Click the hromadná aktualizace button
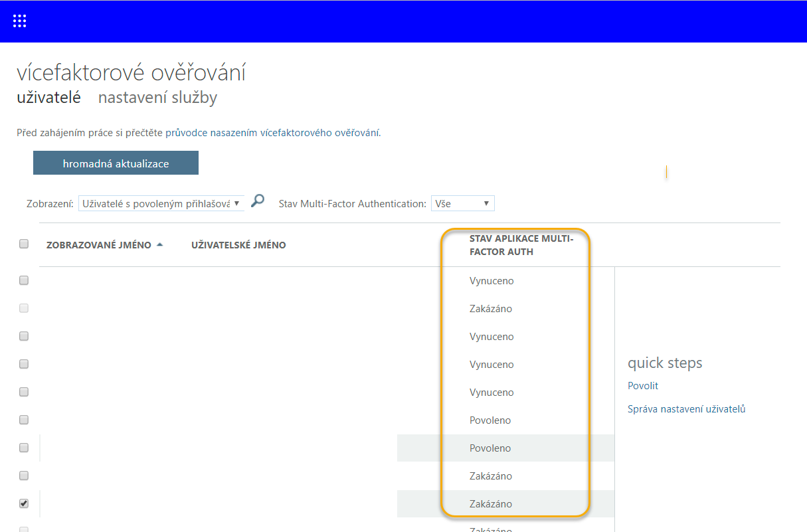 coord(116,163)
